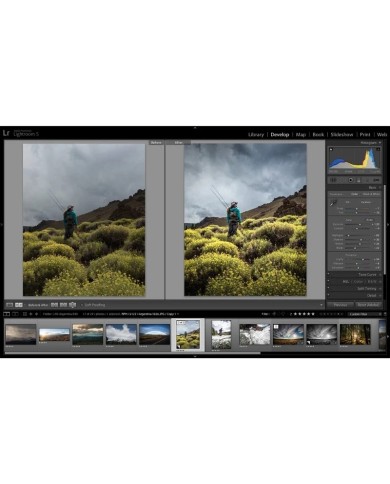The width and height of the screenshot is (390, 484).
Task: Set treatment to Color
Action: click(x=354, y=194)
